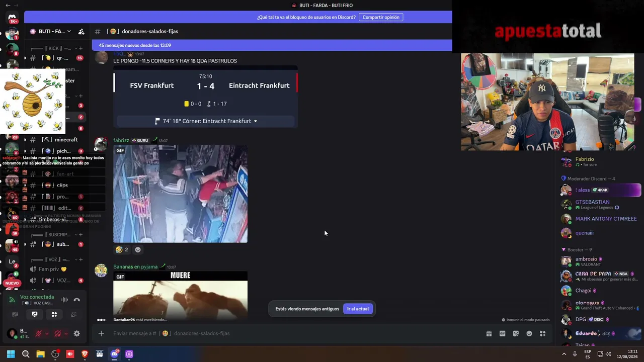Turn on camera in voice panel
Screen dimensions: 644x362
coord(15,314)
